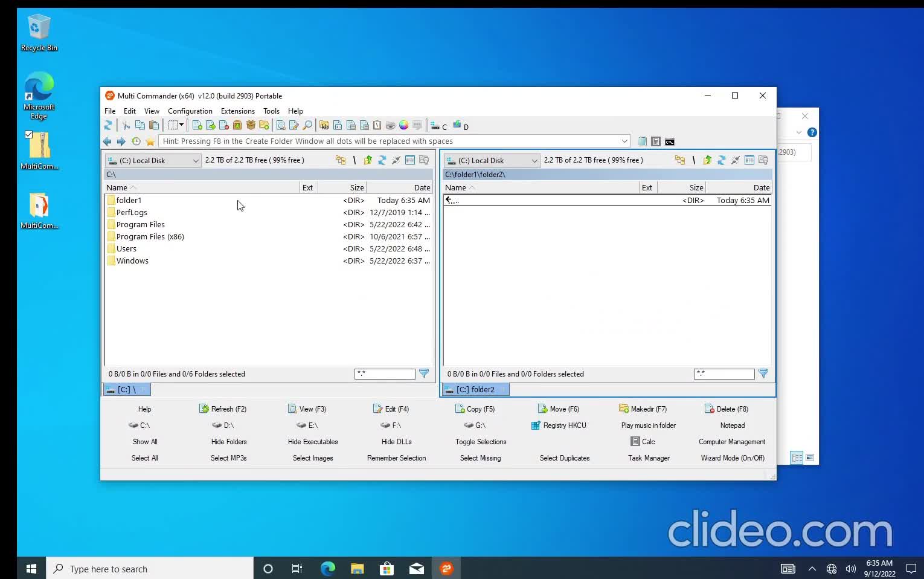Click the magnifying glass search icon
Viewport: 924px width, 579px height.
tap(307, 125)
